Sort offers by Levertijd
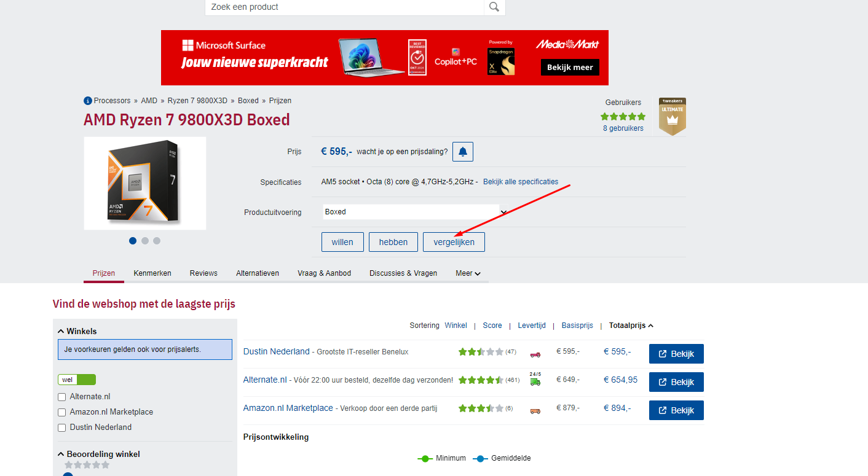Viewport: 868px width, 476px height. tap(532, 326)
